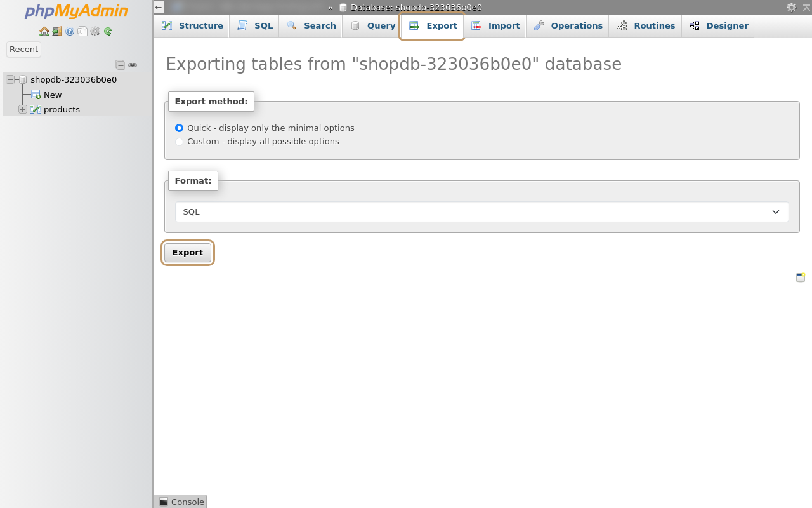The image size is (812, 508).
Task: Expand the products table tree node
Action: [x=23, y=109]
